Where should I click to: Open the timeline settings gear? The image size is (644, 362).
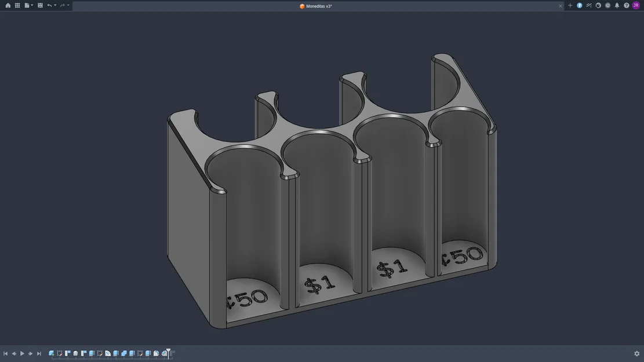coord(636,353)
